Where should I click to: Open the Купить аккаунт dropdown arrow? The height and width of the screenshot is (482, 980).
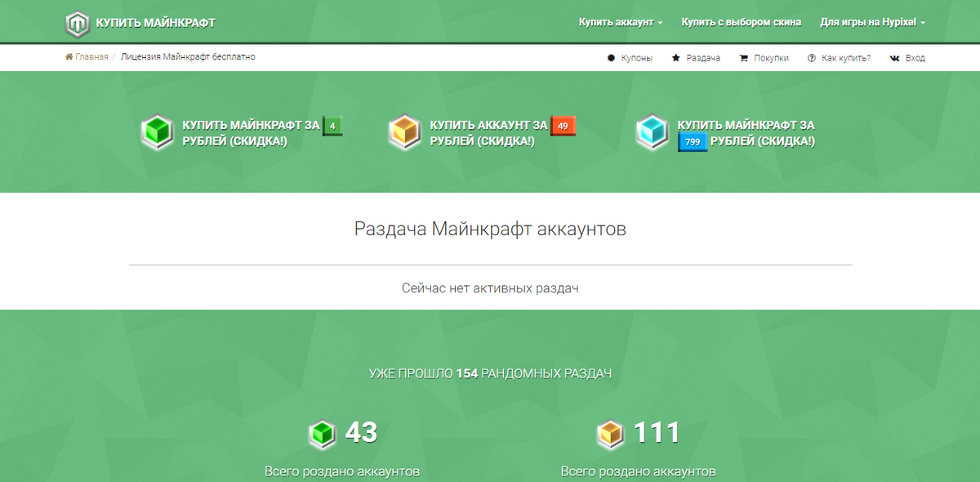tap(660, 22)
